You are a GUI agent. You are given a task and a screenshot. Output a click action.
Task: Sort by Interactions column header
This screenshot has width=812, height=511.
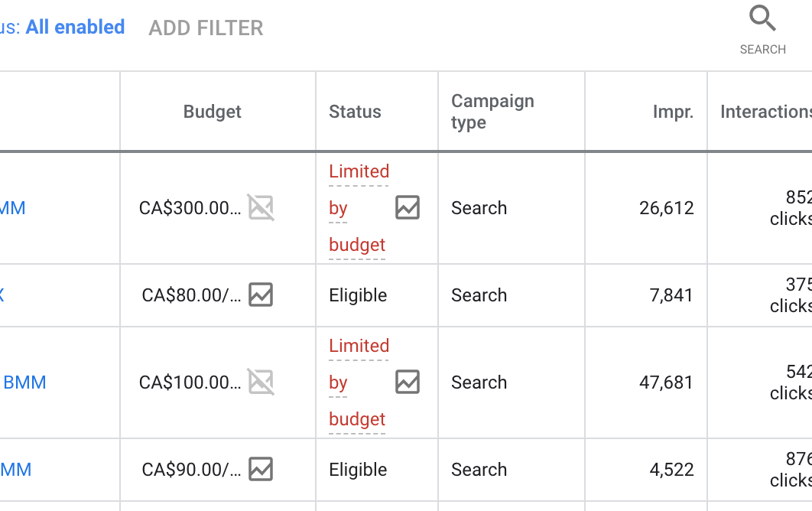click(x=765, y=112)
